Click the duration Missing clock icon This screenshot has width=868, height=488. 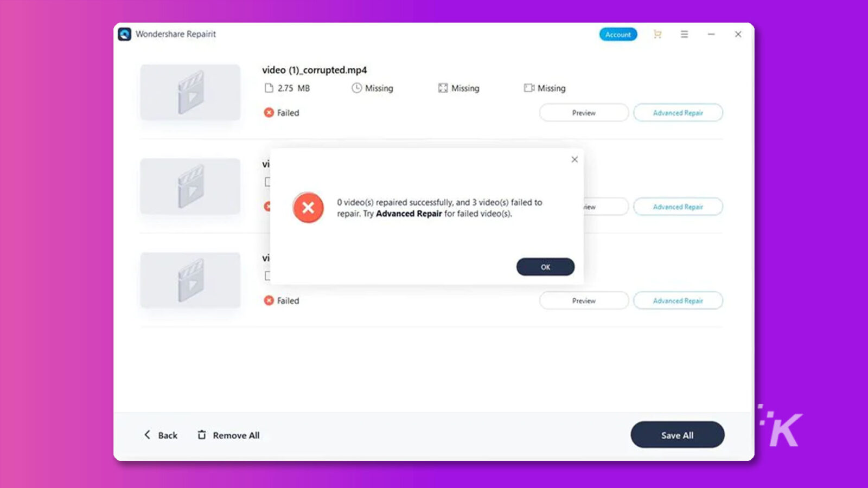[x=356, y=88]
